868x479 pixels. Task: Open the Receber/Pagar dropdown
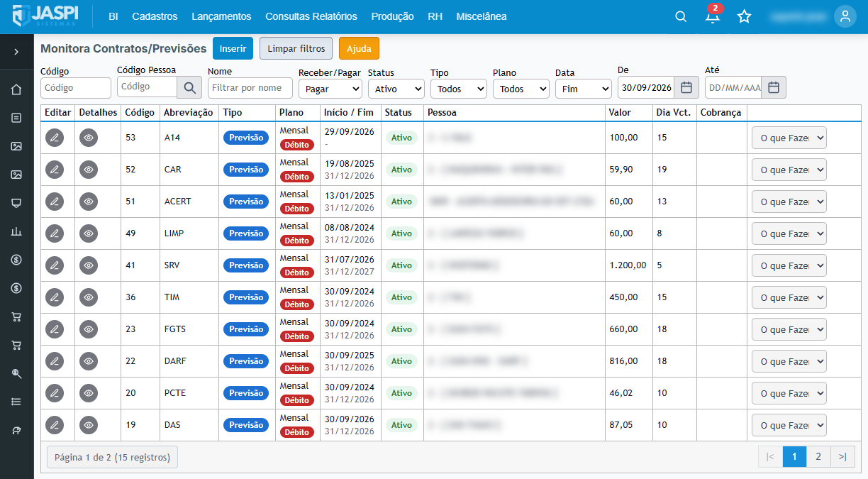330,89
